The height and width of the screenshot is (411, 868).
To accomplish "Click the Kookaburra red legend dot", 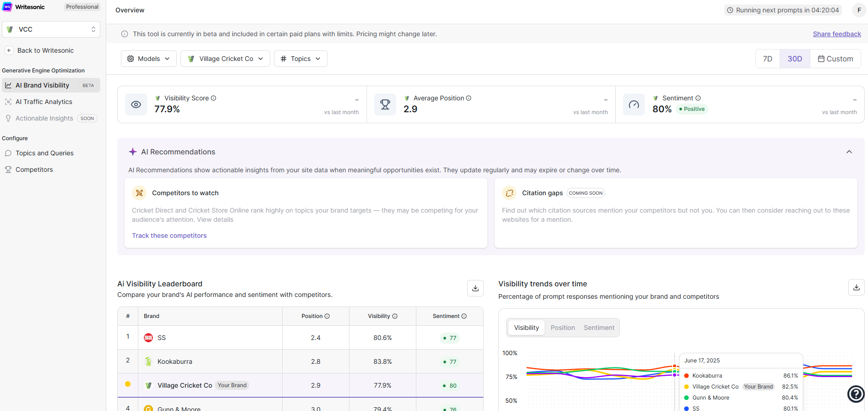I will click(686, 376).
